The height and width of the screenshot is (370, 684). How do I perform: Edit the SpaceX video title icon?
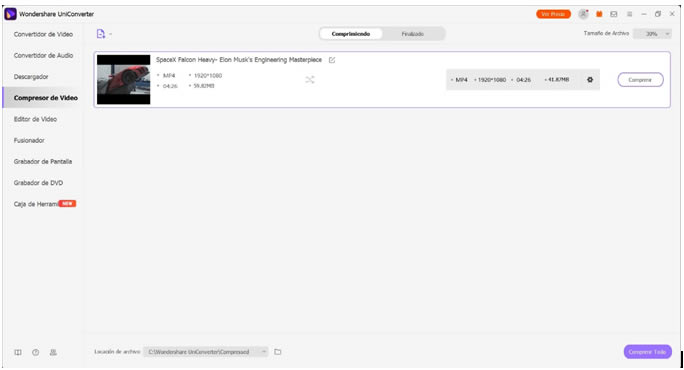click(x=332, y=60)
